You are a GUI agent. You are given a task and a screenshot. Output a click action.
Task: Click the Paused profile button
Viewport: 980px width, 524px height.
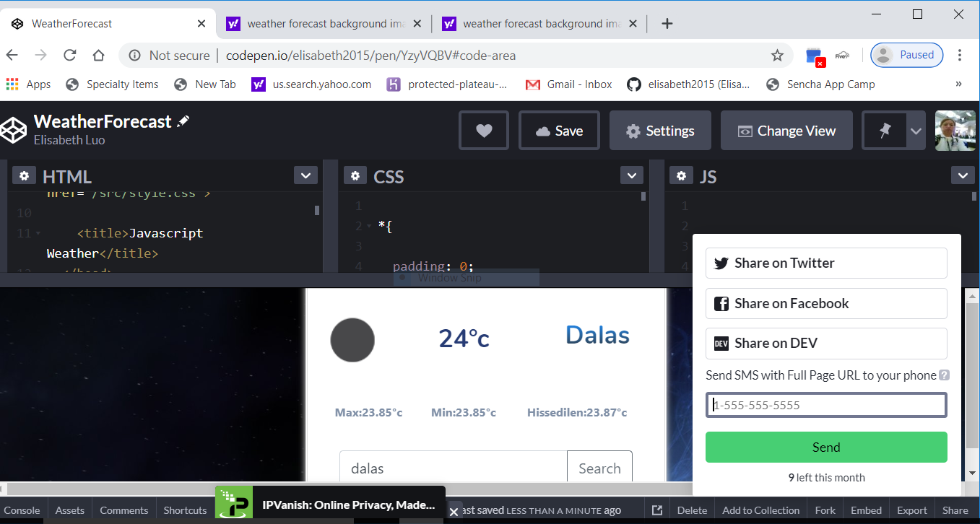click(906, 55)
